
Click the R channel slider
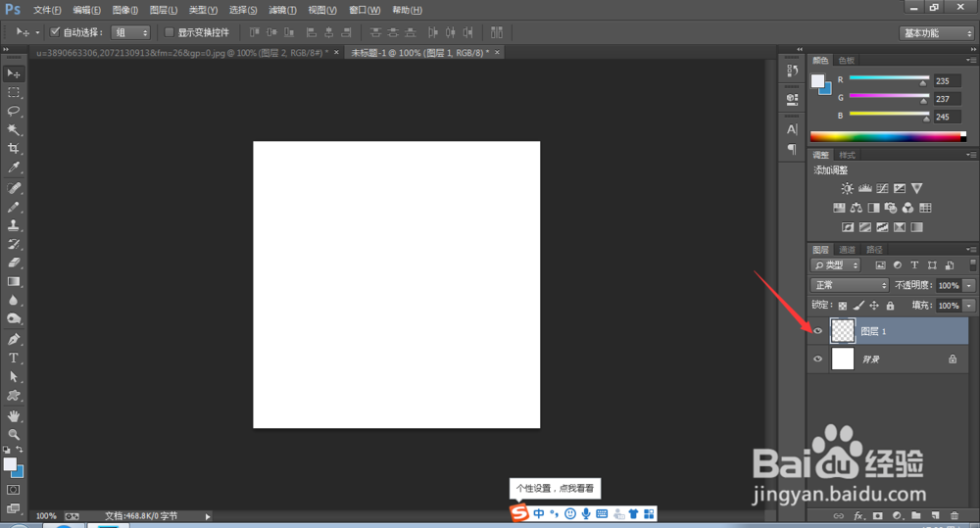889,79
